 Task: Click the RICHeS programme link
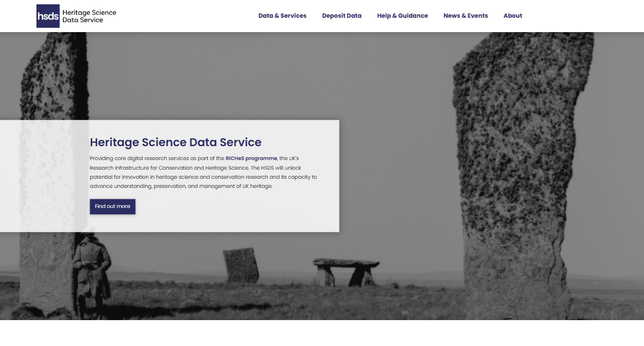250,158
